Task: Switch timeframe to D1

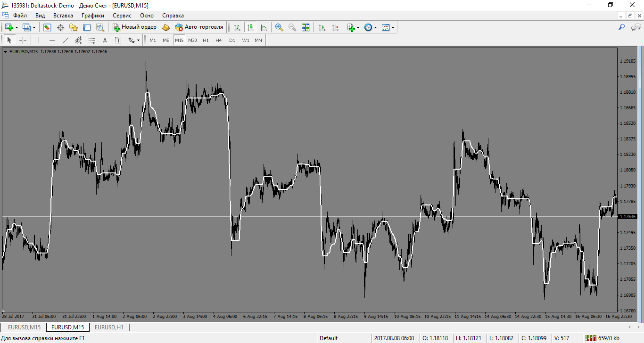Action: pos(232,40)
